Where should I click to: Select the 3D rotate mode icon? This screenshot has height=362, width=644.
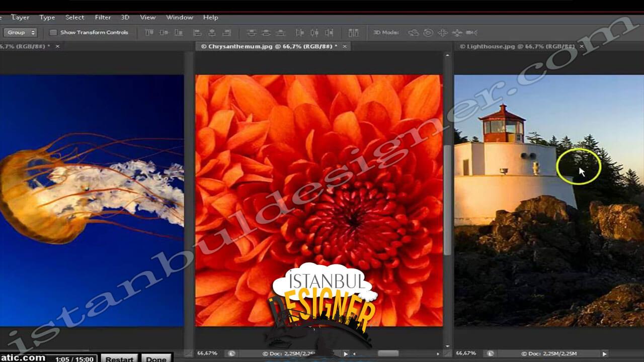click(x=414, y=33)
